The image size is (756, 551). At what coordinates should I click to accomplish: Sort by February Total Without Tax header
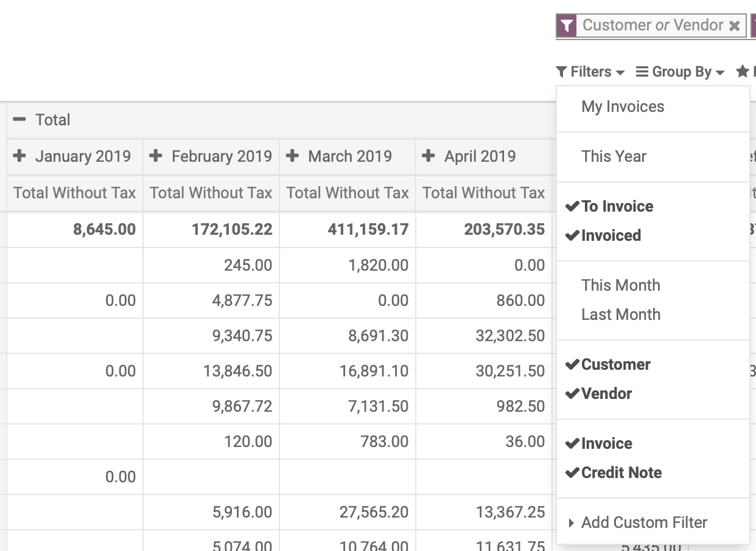(x=211, y=193)
